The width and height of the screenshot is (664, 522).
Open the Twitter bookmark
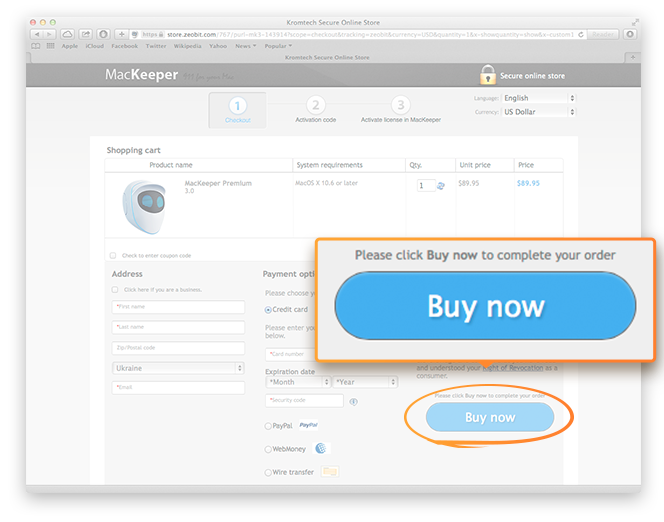point(156,46)
